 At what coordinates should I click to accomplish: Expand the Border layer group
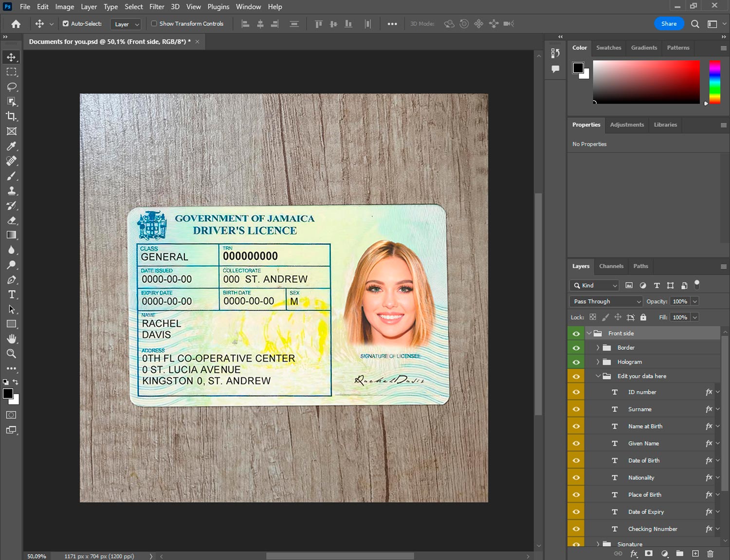tap(598, 348)
